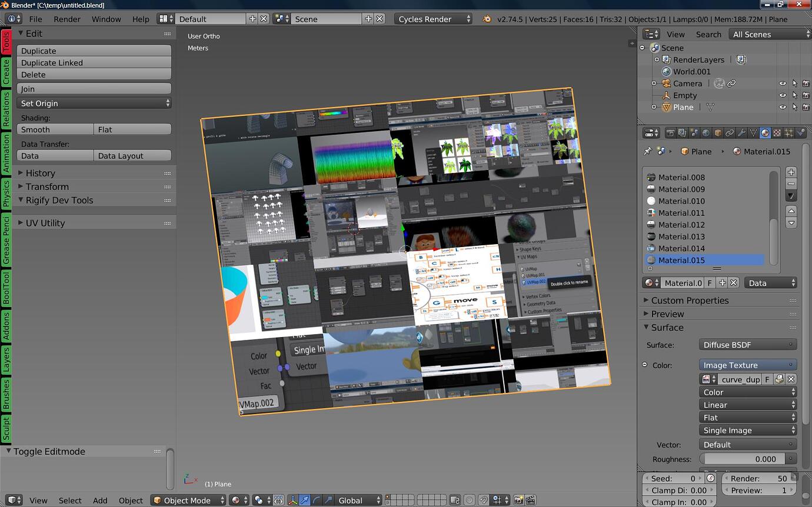Viewport: 812px width, 507px height.
Task: Toggle fake user F for Material.0
Action: tap(710, 283)
